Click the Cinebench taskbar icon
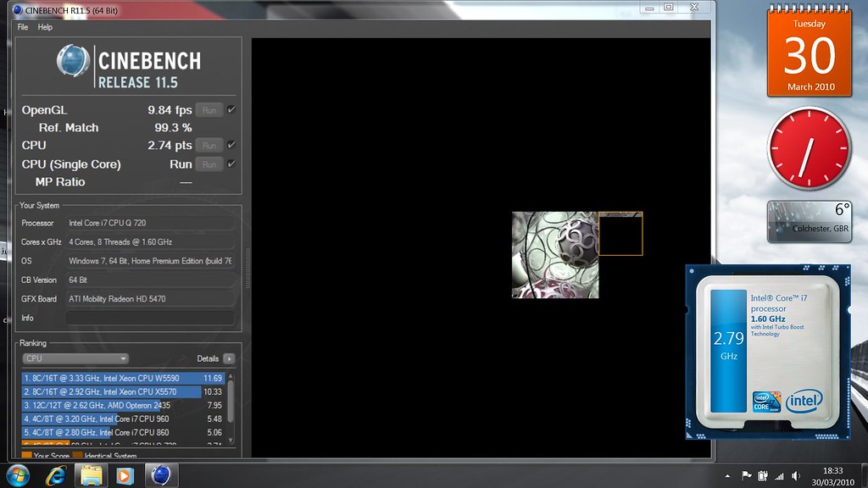This screenshot has width=868, height=488. [x=159, y=474]
